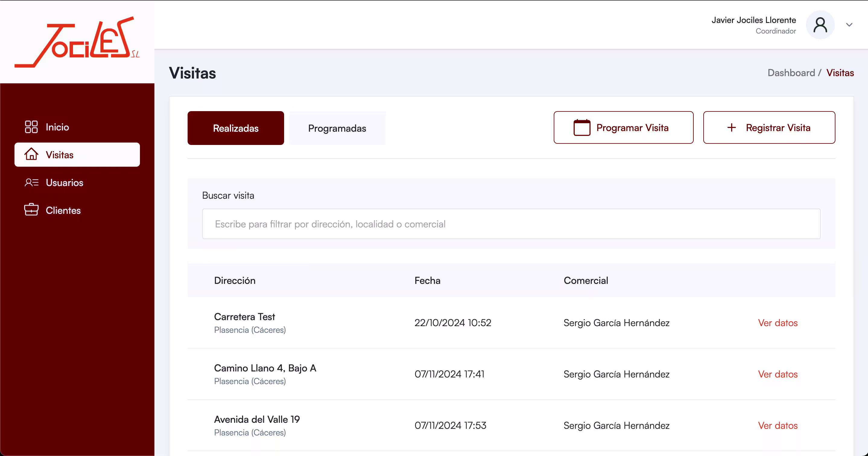Open Usuarios from the sidebar menu

click(64, 182)
